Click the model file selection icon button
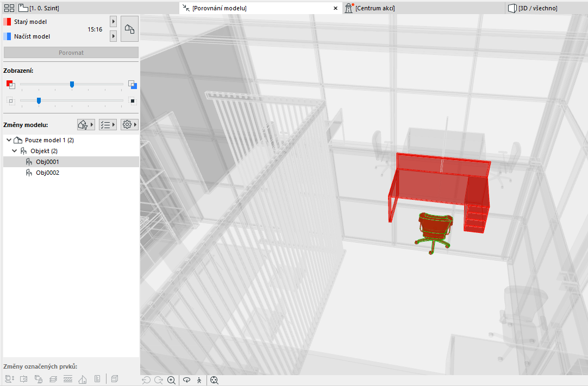 click(x=129, y=29)
